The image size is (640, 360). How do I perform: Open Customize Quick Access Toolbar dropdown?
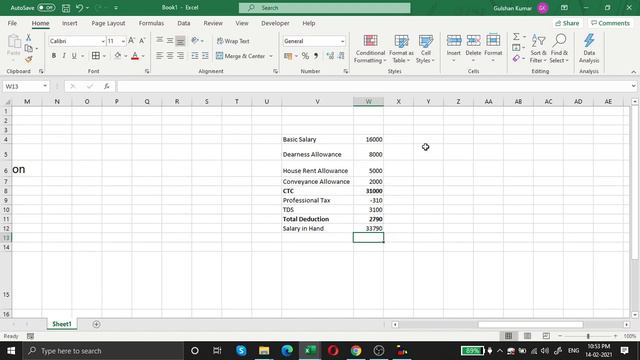tap(116, 8)
